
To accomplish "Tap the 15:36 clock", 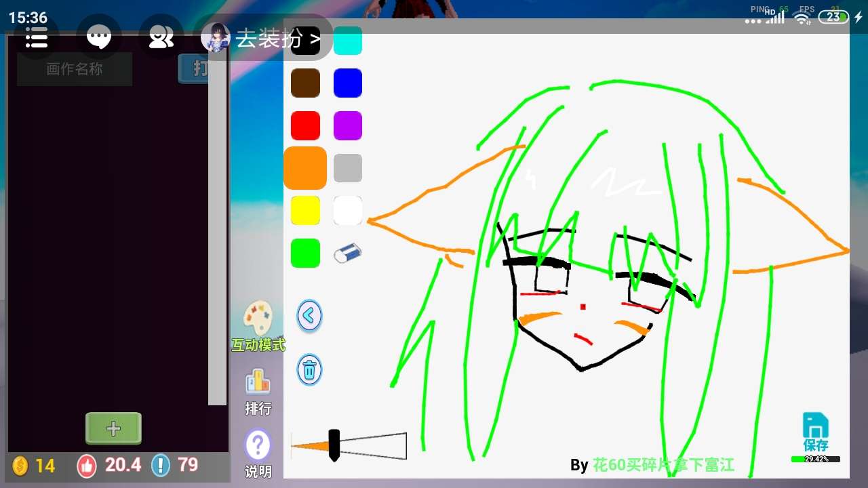I will (28, 18).
